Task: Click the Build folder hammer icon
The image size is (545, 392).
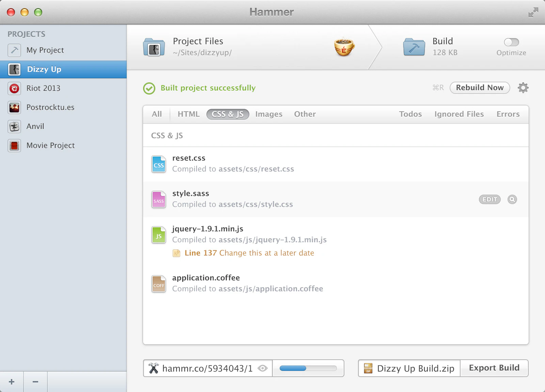Action: [414, 47]
